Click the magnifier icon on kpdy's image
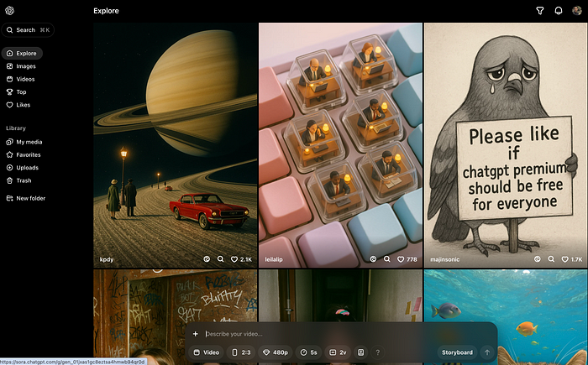Viewport: 588px width, 365px height. (x=220, y=259)
